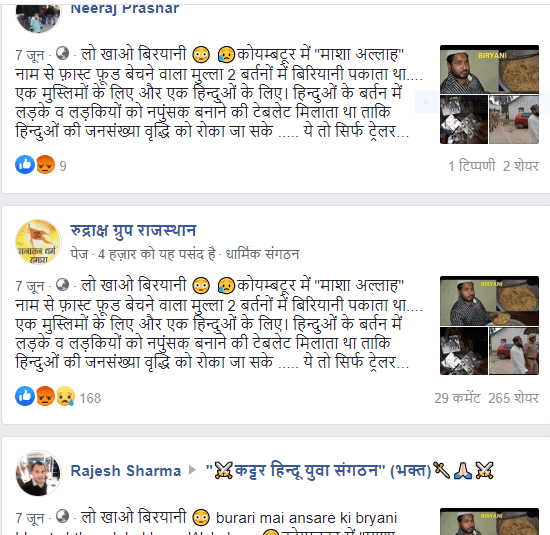Open the रुद्राक्ष ग्रुप राजस्थान page link

coord(133,230)
